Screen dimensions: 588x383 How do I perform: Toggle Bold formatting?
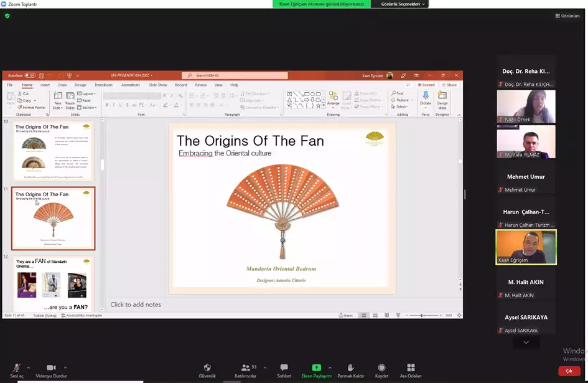(107, 105)
